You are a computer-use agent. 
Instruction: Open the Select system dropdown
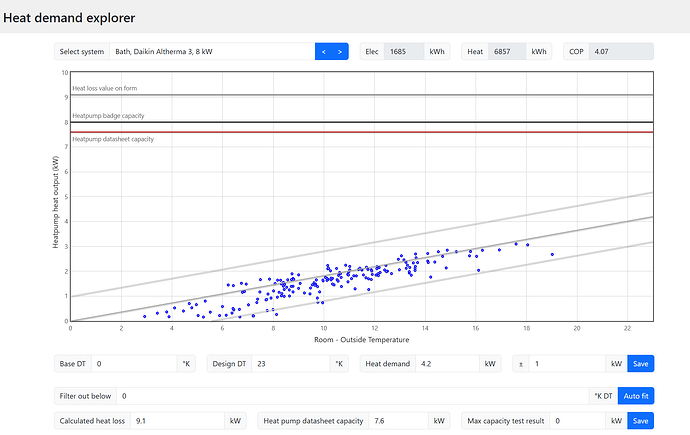point(211,51)
